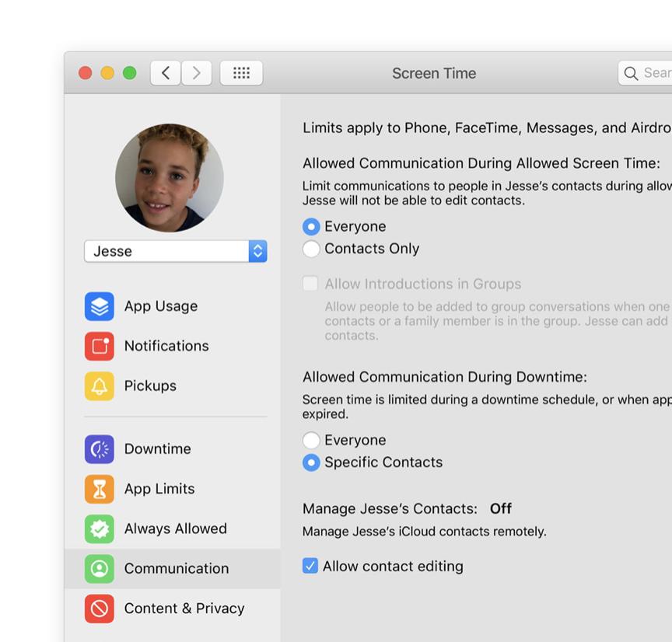
Task: Open the Notifications section
Action: pyautogui.click(x=173, y=346)
